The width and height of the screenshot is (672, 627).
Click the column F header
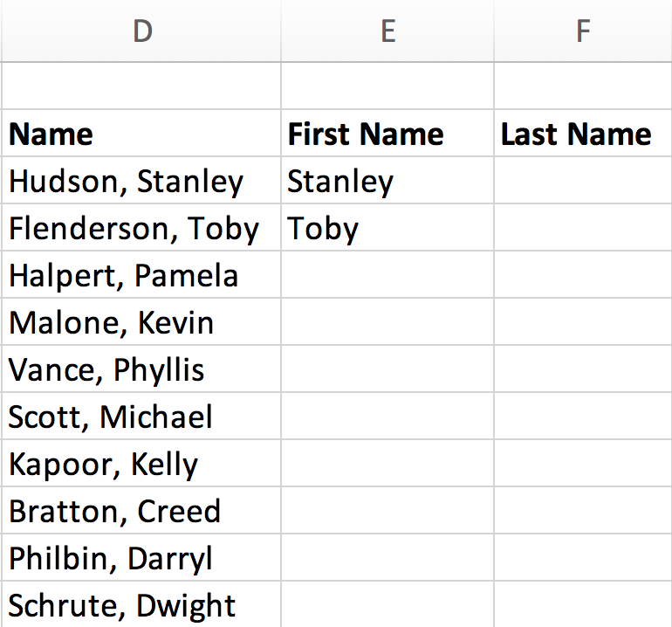coord(582,31)
